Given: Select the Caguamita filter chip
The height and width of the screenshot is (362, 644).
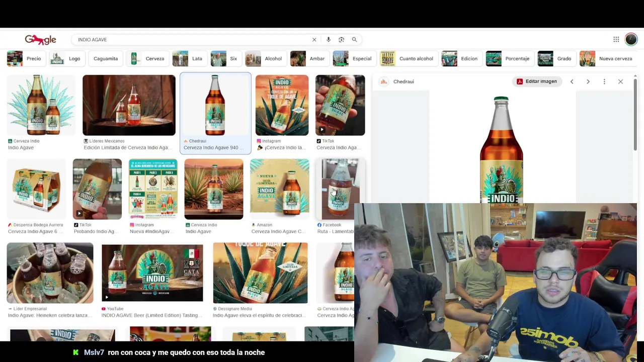Looking at the screenshot, I should (x=106, y=59).
